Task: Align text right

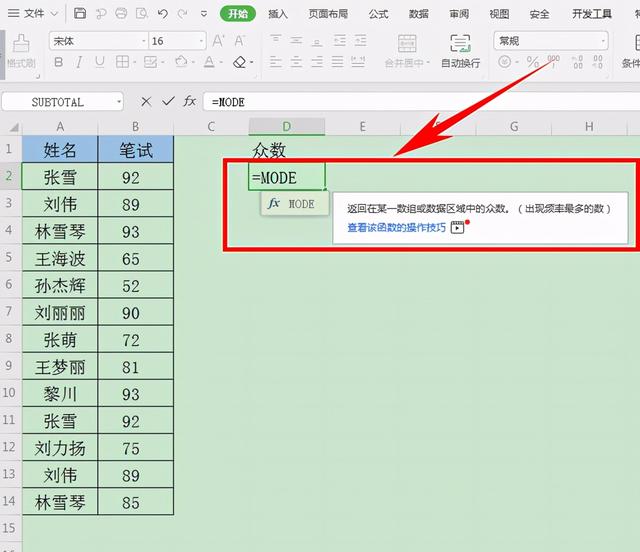Action: tap(317, 62)
